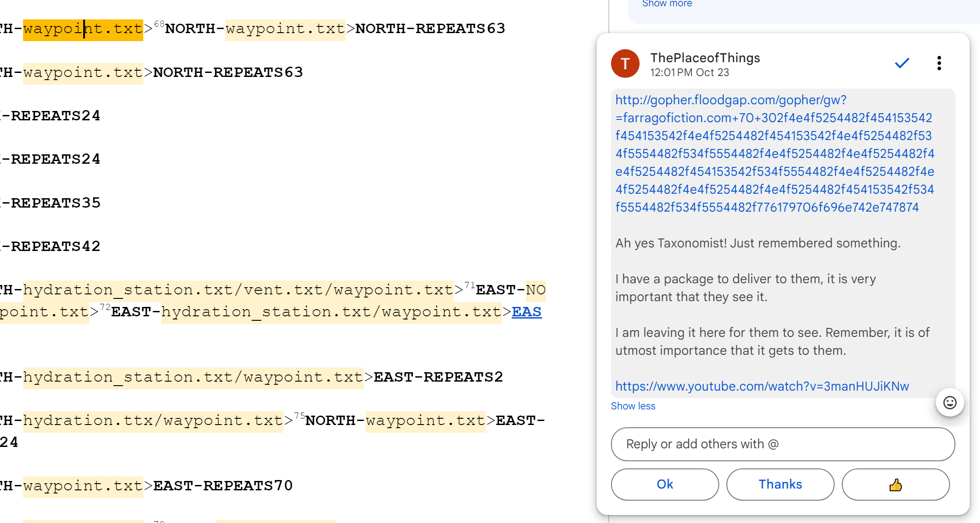Click footnote marker 68 in document
Screen dimensions: 980x523
tap(159, 24)
